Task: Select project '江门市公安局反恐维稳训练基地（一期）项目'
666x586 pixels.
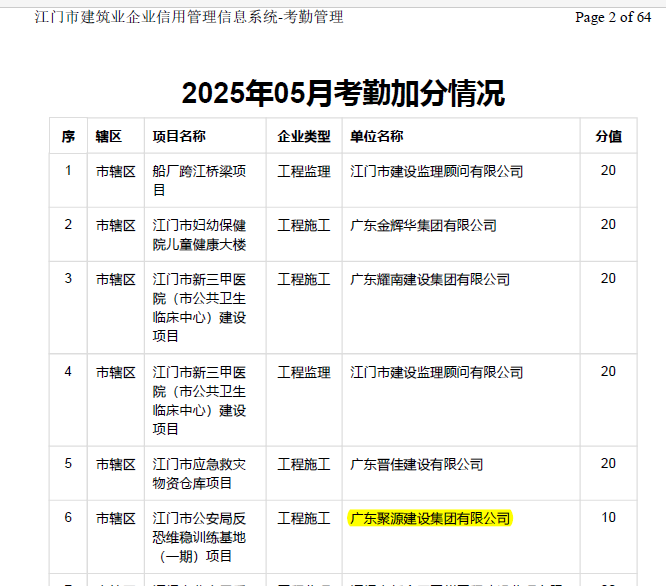Action: click(199, 537)
